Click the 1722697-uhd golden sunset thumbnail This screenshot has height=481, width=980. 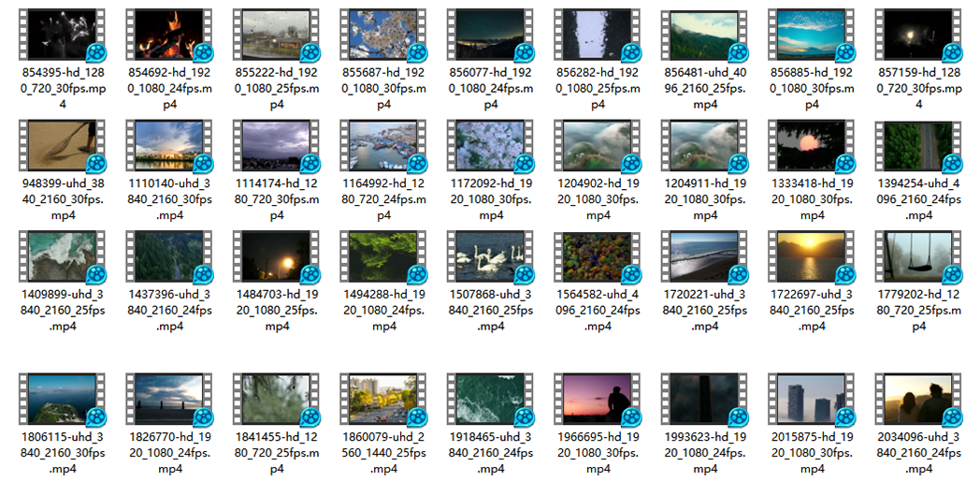812,256
